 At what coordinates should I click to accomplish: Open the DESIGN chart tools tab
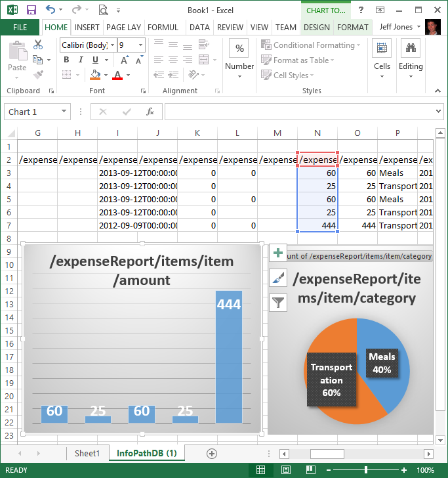(317, 28)
